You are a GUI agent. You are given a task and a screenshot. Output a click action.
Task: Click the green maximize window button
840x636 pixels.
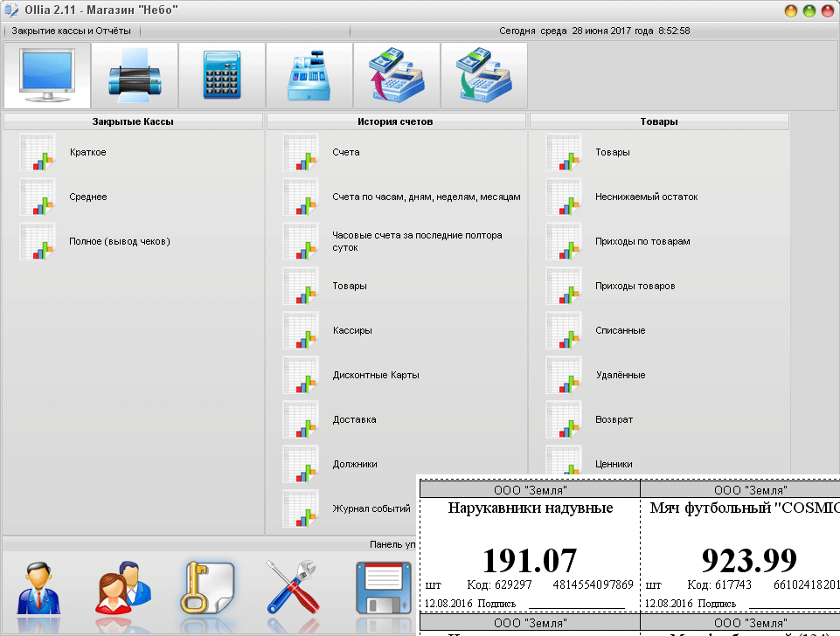pos(809,10)
